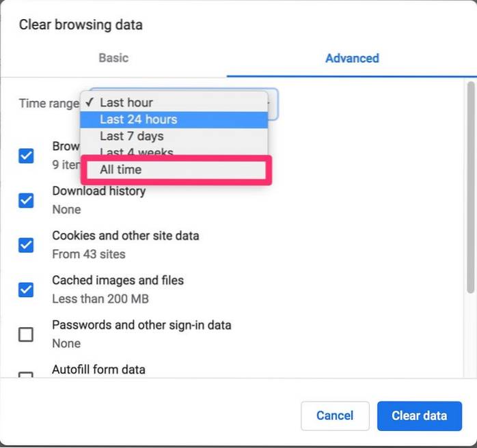Uncheck the Browsing history checkbox
The width and height of the screenshot is (477, 448).
click(26, 156)
